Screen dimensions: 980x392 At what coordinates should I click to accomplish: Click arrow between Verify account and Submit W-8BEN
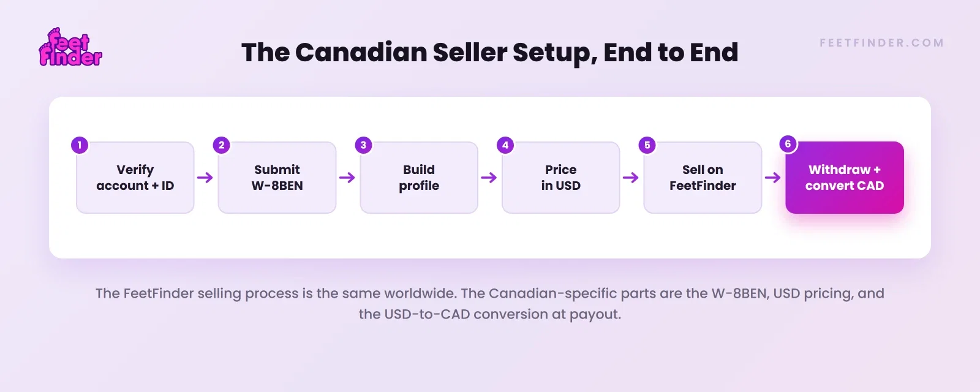pos(205,178)
